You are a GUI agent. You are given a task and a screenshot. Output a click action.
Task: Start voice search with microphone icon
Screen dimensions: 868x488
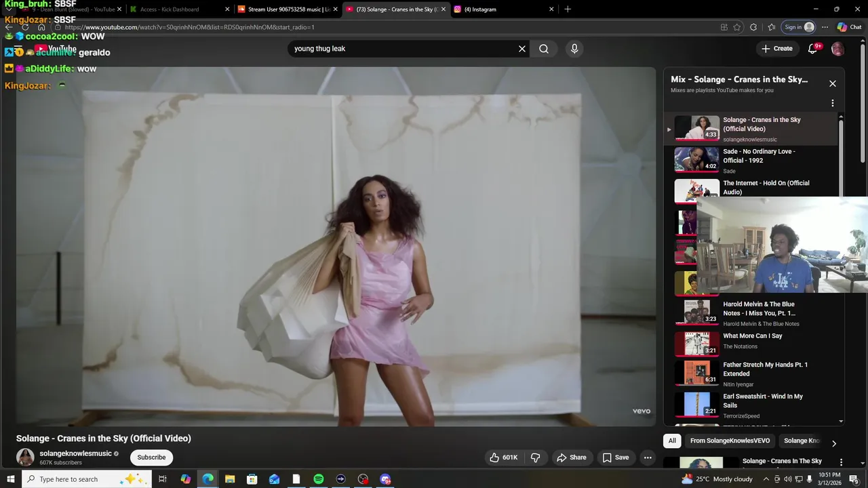[x=574, y=49]
